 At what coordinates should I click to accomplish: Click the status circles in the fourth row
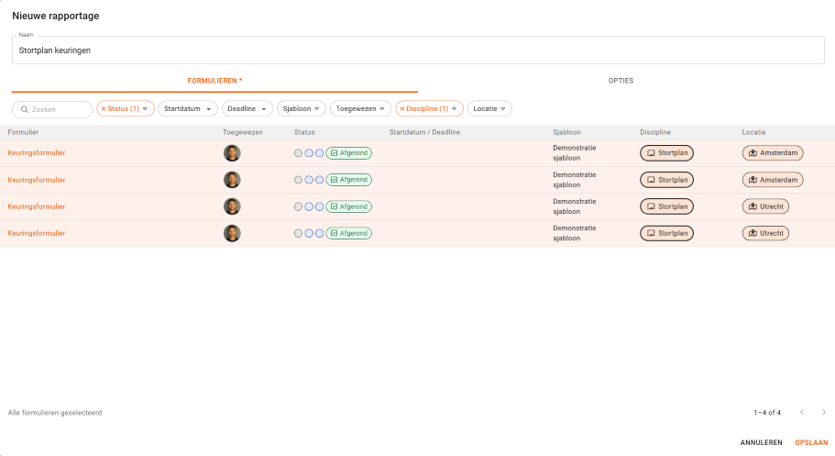point(309,233)
